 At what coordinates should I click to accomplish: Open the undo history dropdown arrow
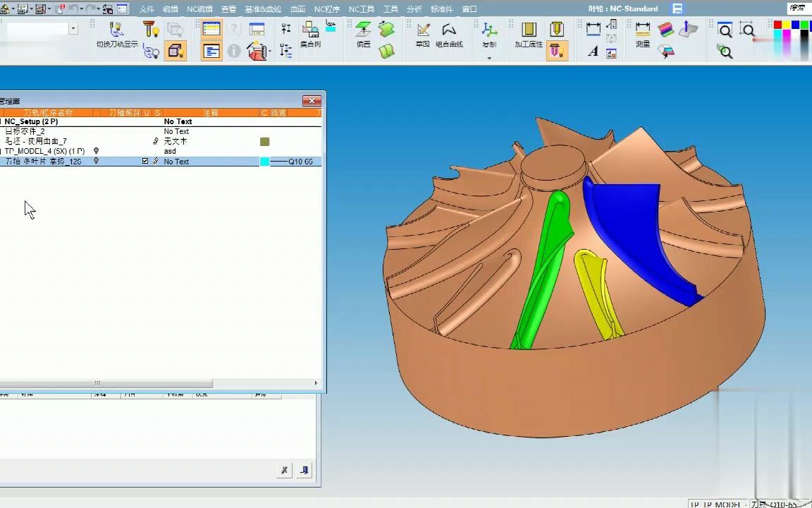click(x=82, y=9)
